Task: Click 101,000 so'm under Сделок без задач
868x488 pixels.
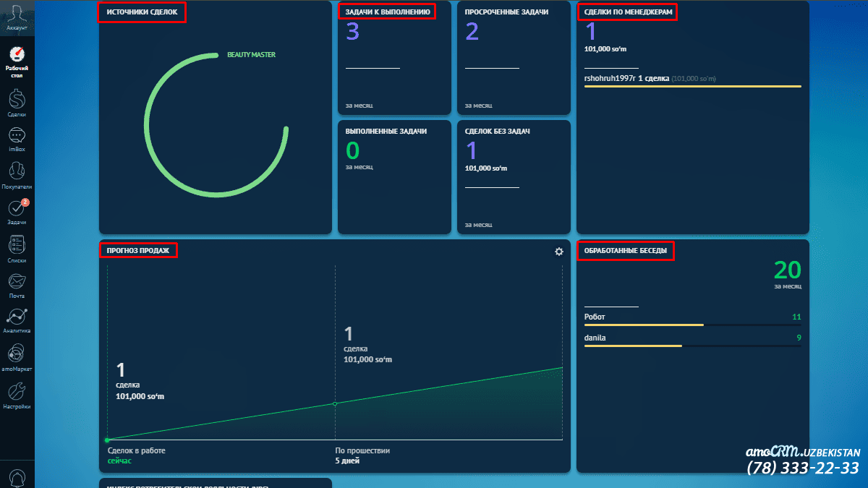Action: 486,168
